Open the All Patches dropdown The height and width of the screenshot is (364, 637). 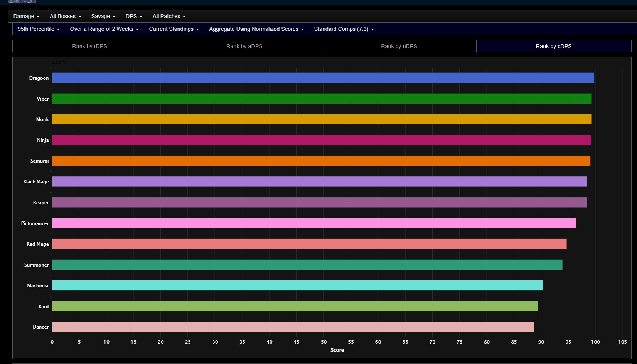[x=169, y=16]
